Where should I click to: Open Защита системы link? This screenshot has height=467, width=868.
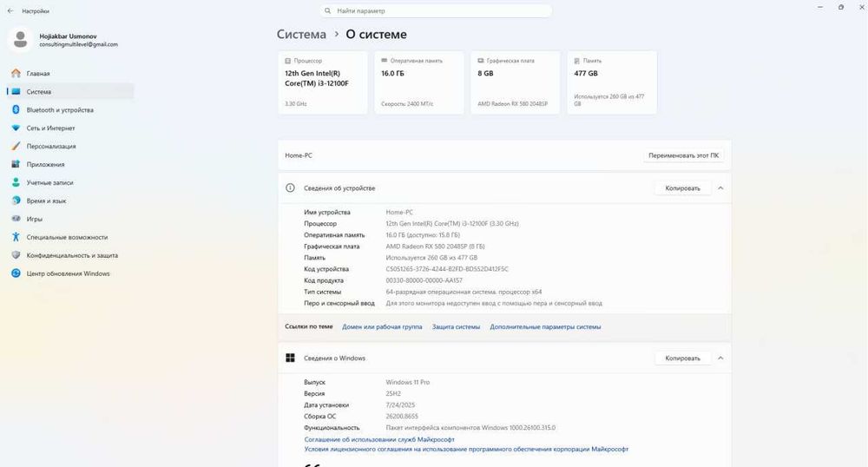coord(457,327)
